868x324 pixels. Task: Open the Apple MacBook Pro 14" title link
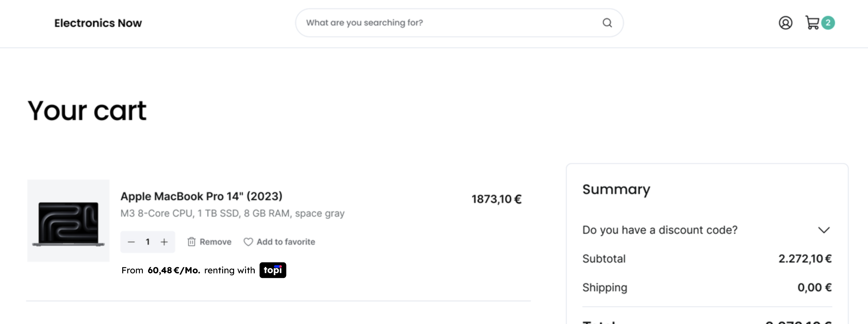201,196
